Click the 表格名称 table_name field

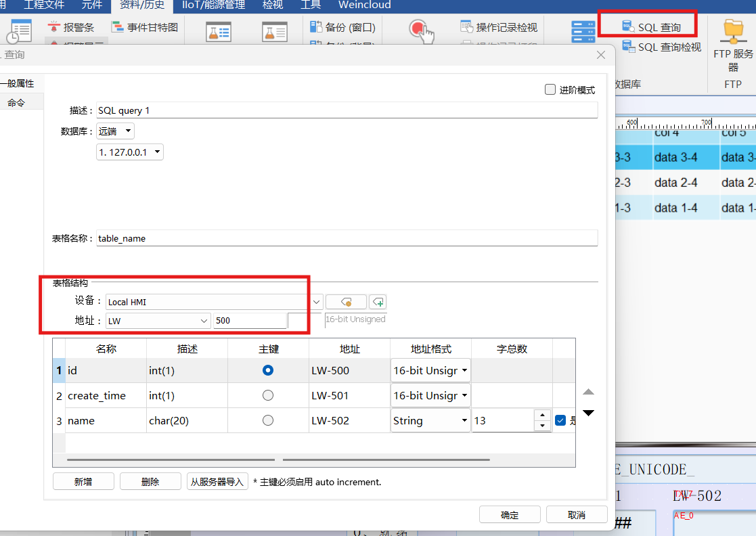(x=347, y=239)
